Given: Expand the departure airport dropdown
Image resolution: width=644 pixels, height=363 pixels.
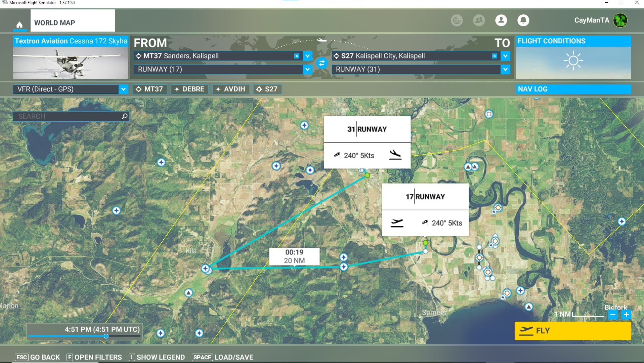Looking at the screenshot, I should 307,56.
